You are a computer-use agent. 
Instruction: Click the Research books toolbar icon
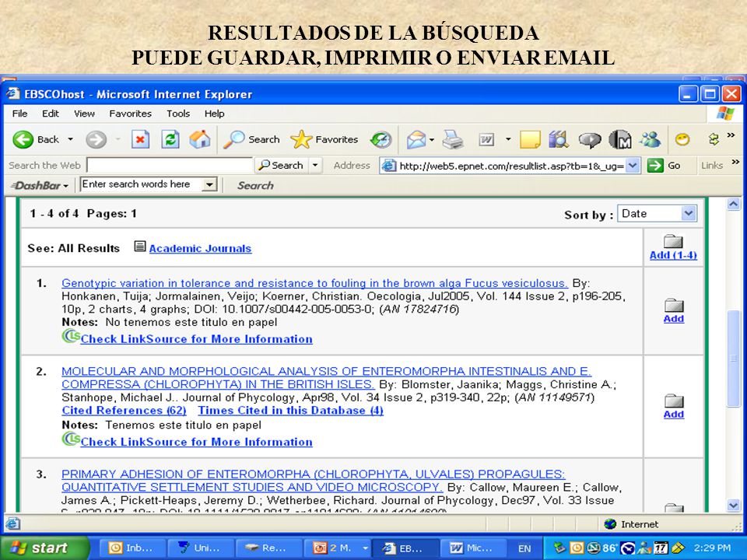559,139
